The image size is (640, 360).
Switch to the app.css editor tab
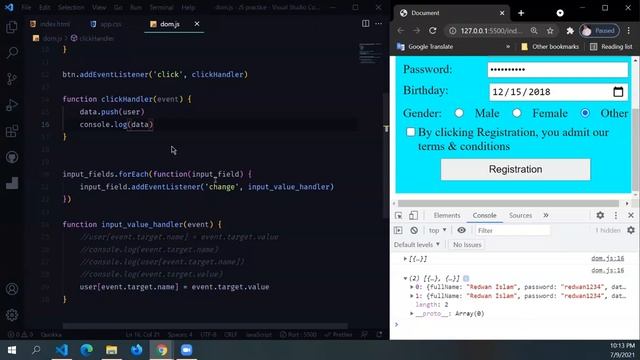point(106,24)
